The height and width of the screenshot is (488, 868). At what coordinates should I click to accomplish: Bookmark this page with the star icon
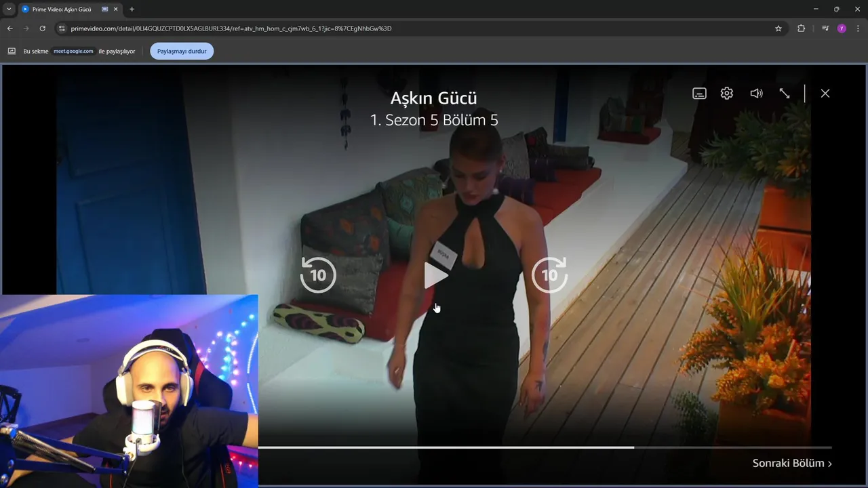coord(778,28)
